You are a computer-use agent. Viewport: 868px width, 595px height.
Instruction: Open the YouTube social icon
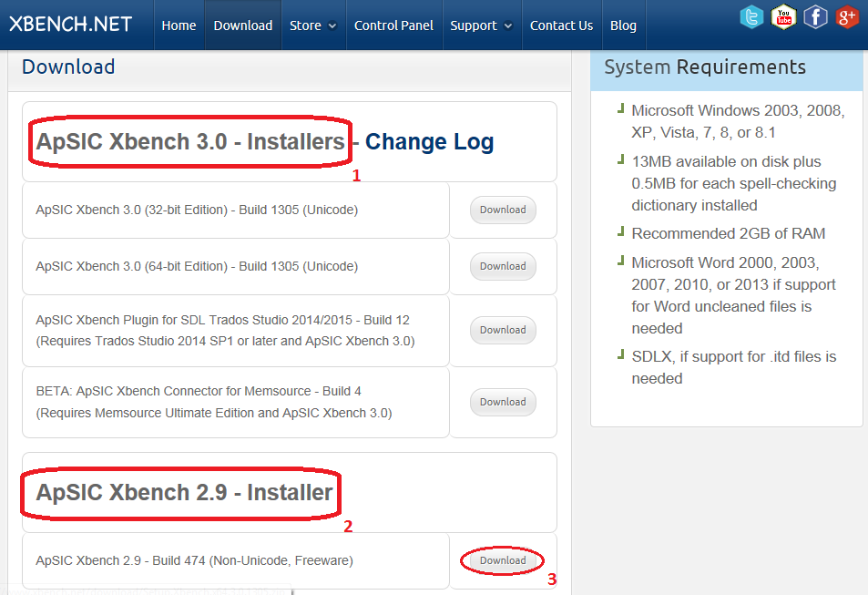coord(783,17)
